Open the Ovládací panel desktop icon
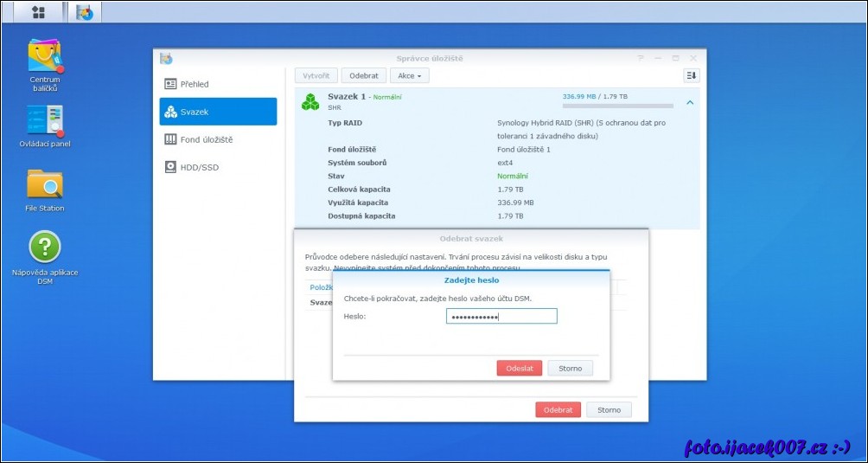Image resolution: width=868 pixels, height=463 pixels. (x=45, y=121)
